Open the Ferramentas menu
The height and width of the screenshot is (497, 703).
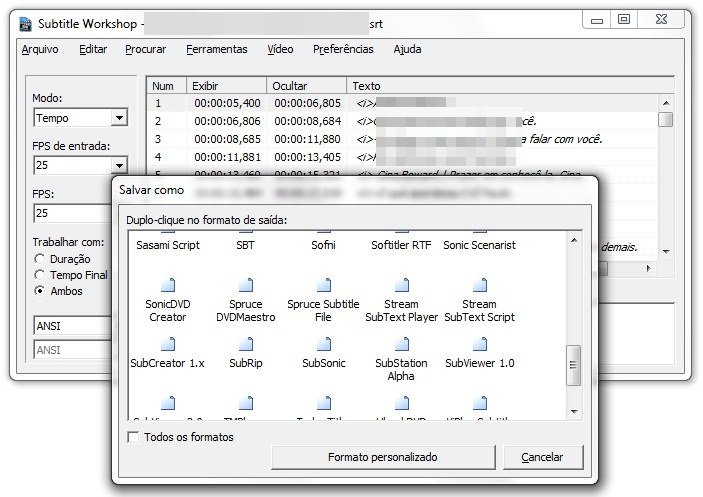coord(217,49)
